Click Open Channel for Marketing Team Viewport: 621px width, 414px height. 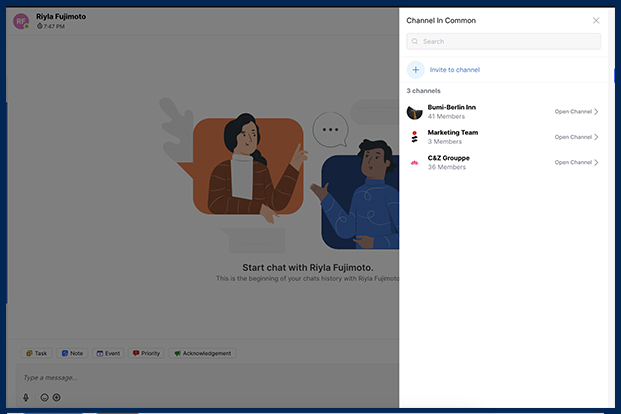pos(573,137)
